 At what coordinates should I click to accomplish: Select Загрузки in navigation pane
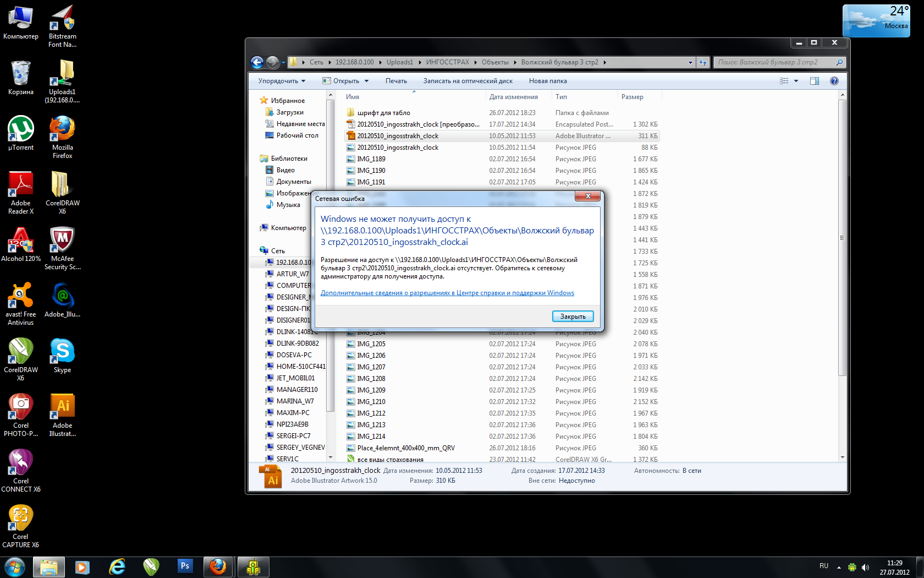[290, 112]
